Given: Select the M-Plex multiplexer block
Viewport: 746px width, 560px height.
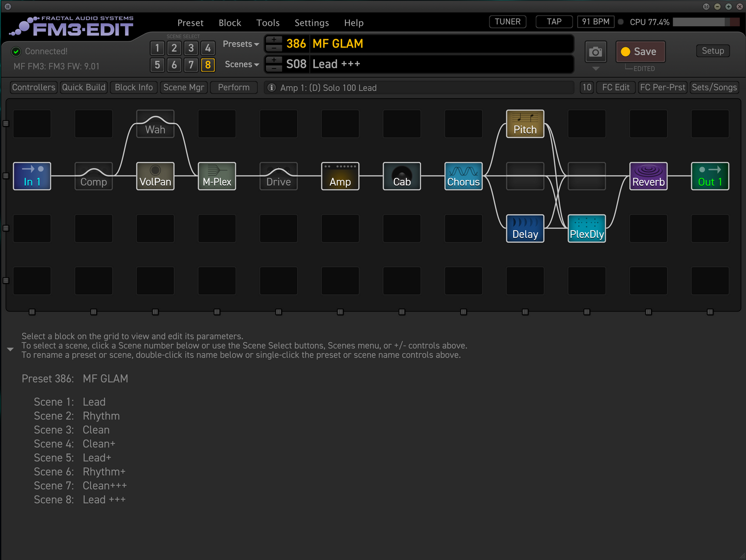Looking at the screenshot, I should pos(217,176).
